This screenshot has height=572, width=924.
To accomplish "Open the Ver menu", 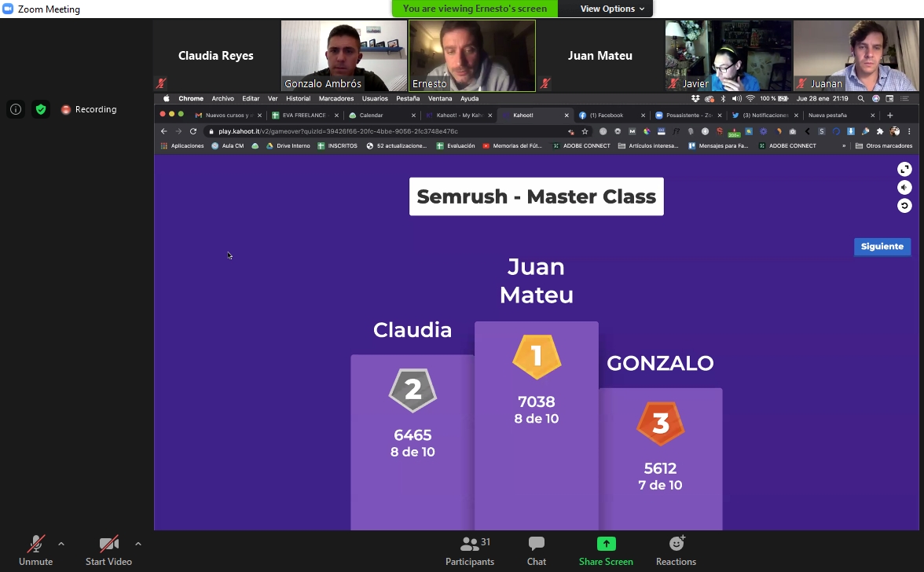I will 272,98.
